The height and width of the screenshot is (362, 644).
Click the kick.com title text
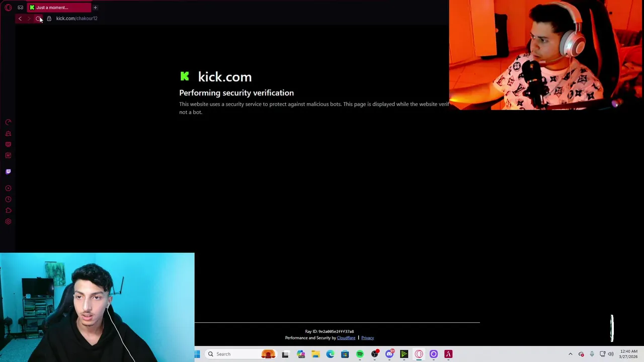click(225, 77)
